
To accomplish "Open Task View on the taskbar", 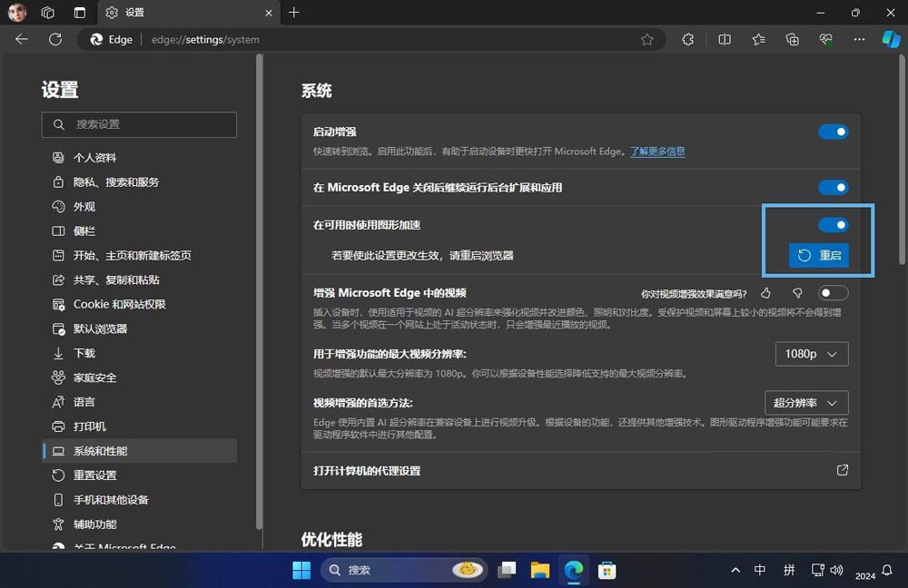I will pyautogui.click(x=507, y=570).
